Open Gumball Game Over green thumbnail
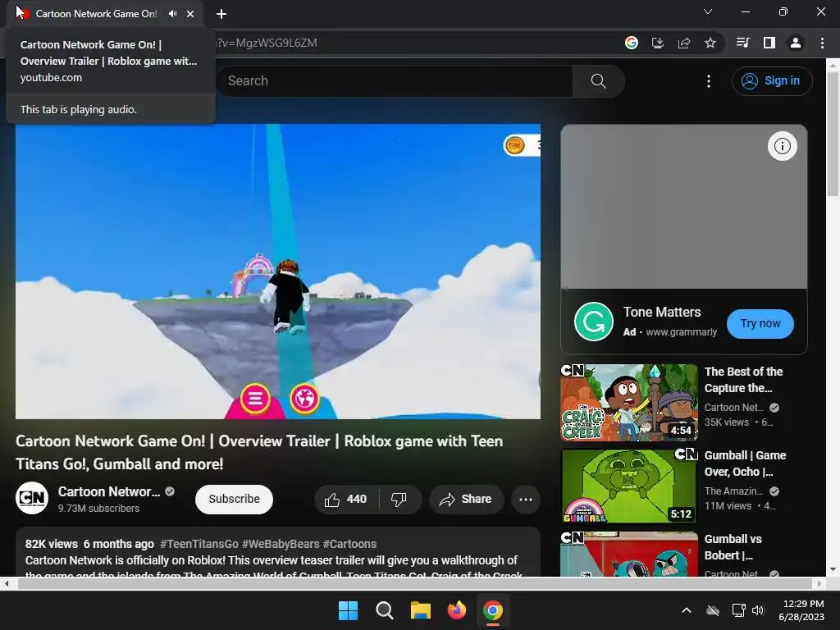The width and height of the screenshot is (840, 630). click(629, 486)
